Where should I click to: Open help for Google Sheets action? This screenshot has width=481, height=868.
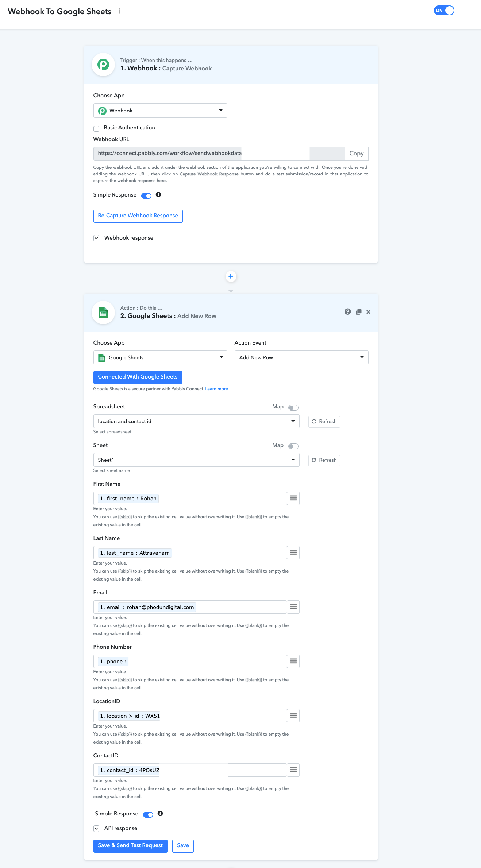click(x=347, y=312)
